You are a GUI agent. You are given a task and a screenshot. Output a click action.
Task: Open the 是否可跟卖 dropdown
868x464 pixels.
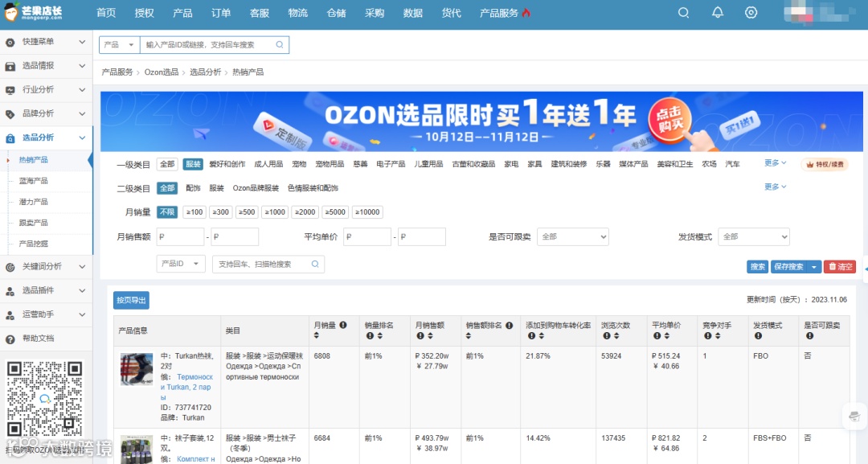(573, 236)
